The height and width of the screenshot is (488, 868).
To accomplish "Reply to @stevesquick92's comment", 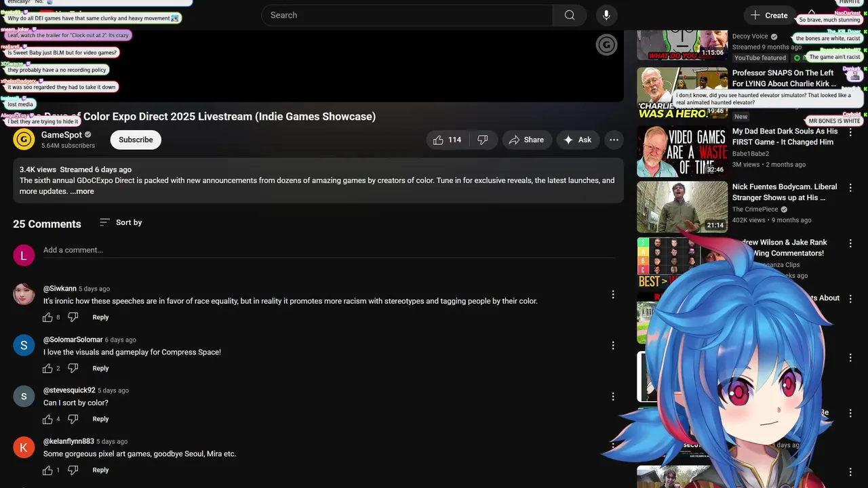I will [x=100, y=419].
